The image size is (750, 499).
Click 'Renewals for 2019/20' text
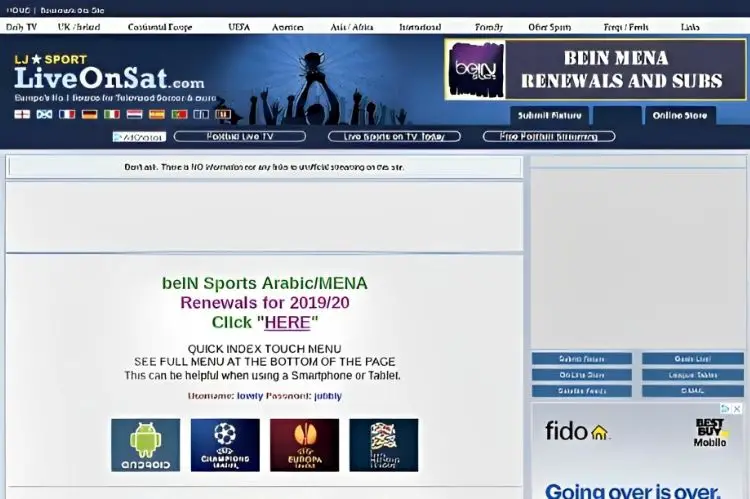coord(265,303)
